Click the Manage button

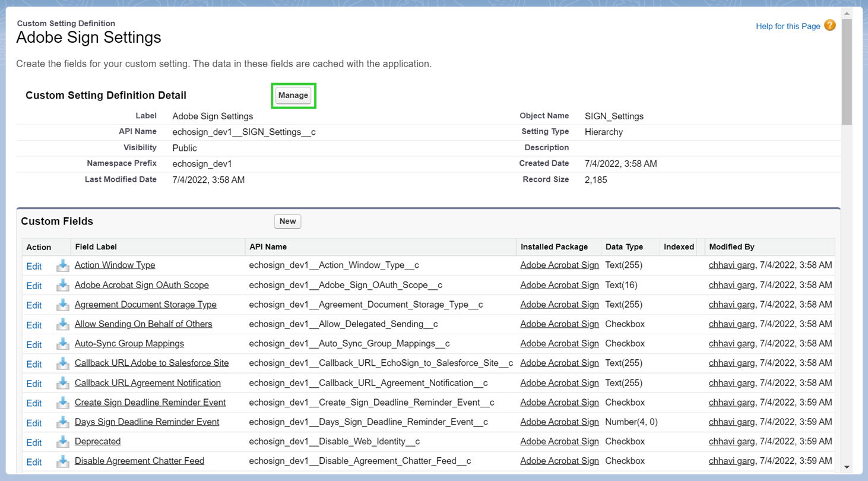tap(293, 95)
